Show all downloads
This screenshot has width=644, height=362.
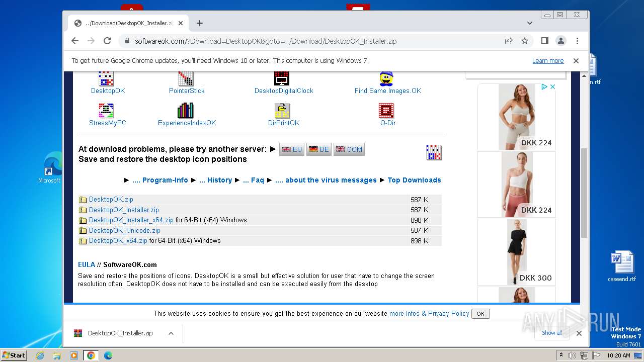pos(552,333)
